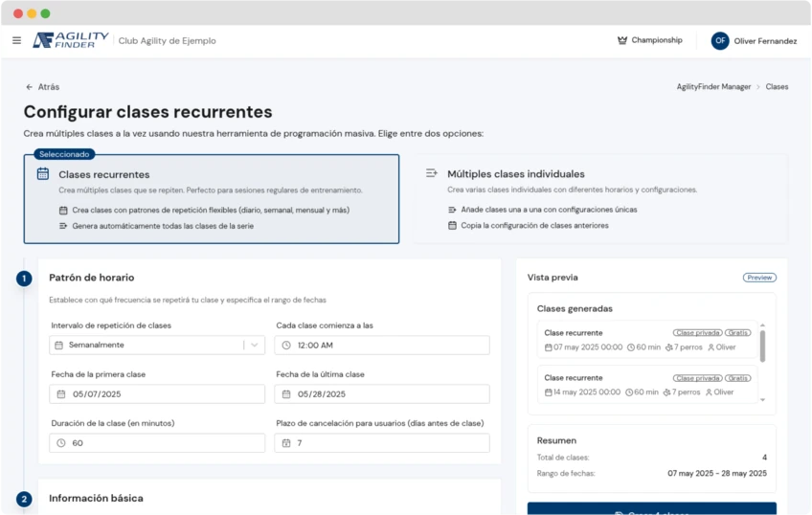Click calendar icon in last class date

(286, 393)
